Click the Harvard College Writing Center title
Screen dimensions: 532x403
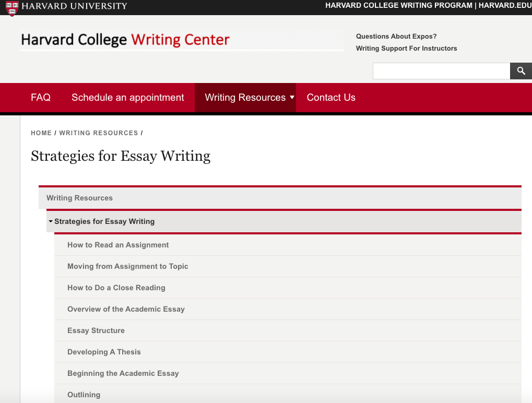(x=125, y=40)
